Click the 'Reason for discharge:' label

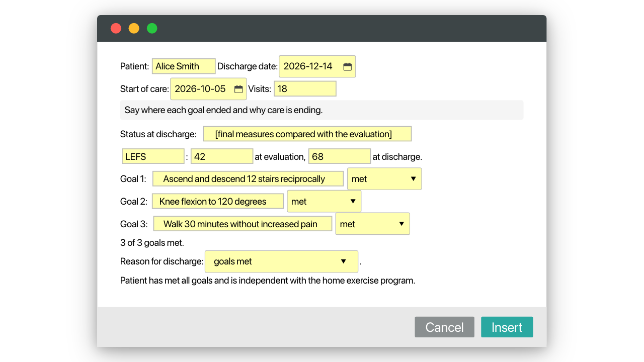pyautogui.click(x=162, y=261)
